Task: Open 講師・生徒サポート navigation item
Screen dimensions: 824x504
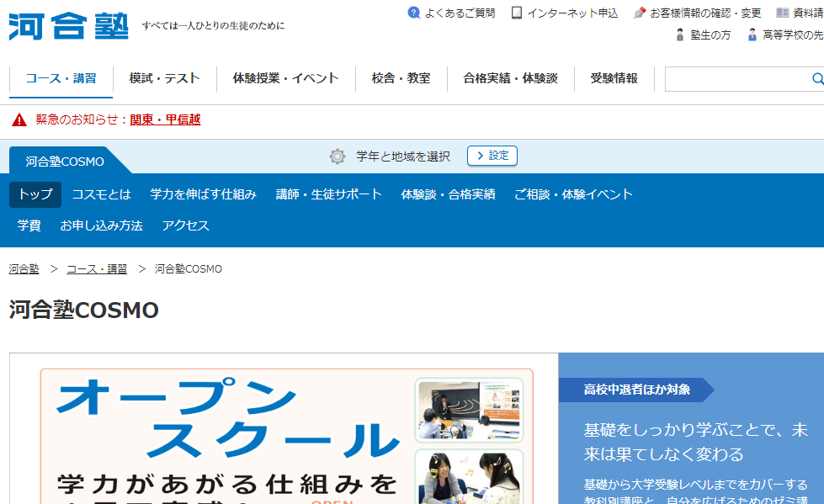Action: pyautogui.click(x=329, y=194)
